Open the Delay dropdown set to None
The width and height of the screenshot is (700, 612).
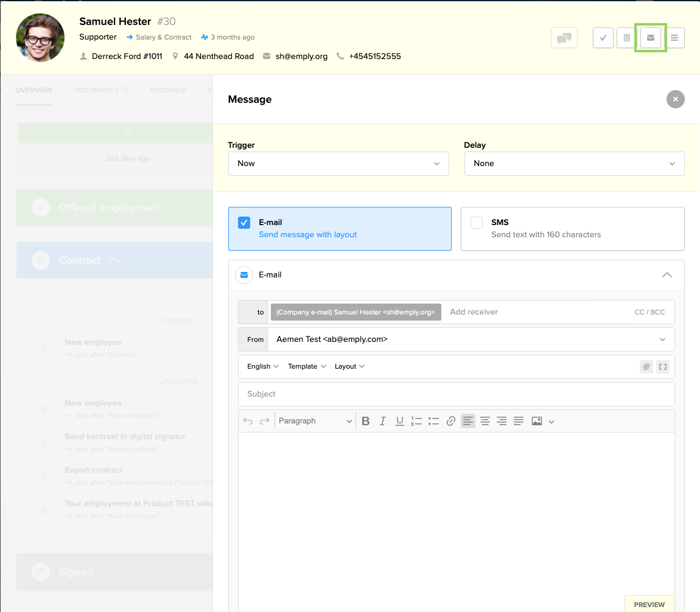pyautogui.click(x=574, y=164)
